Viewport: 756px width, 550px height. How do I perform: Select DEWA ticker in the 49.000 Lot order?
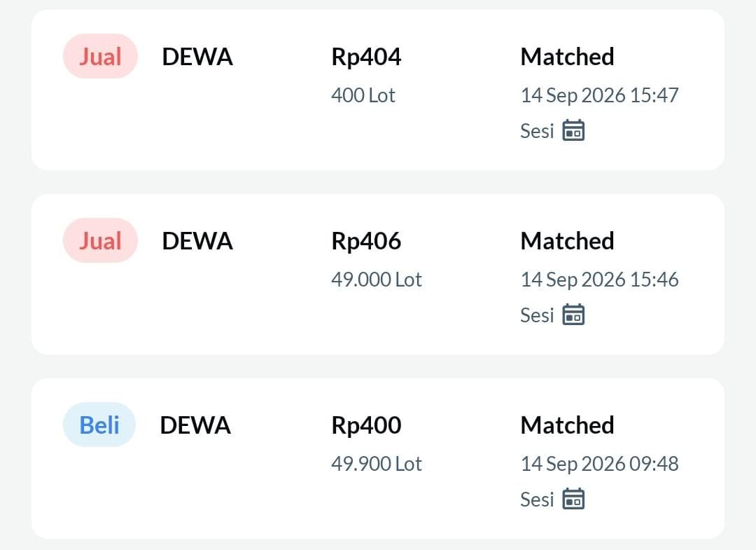(x=197, y=241)
